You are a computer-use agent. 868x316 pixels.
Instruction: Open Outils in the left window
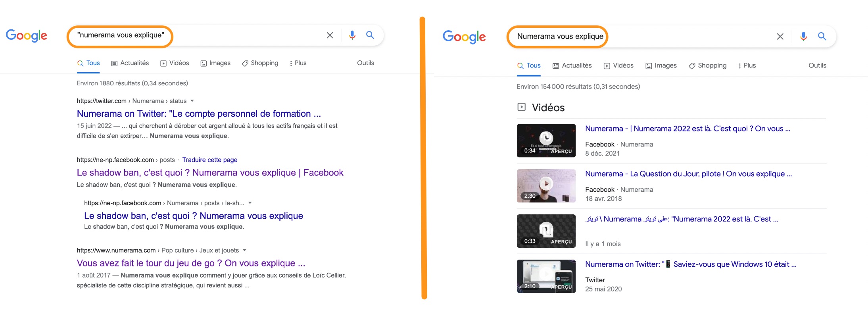(x=365, y=63)
